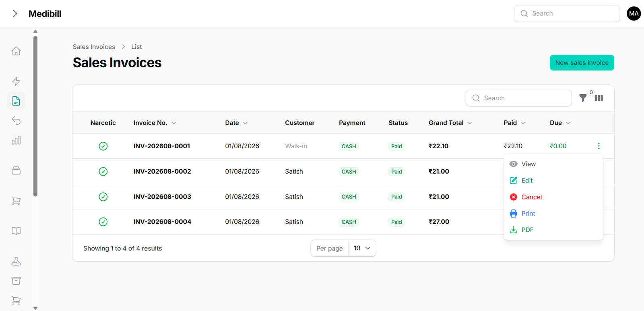Screen dimensions: 644x311
Task: Sort by Date column
Action: (x=236, y=123)
